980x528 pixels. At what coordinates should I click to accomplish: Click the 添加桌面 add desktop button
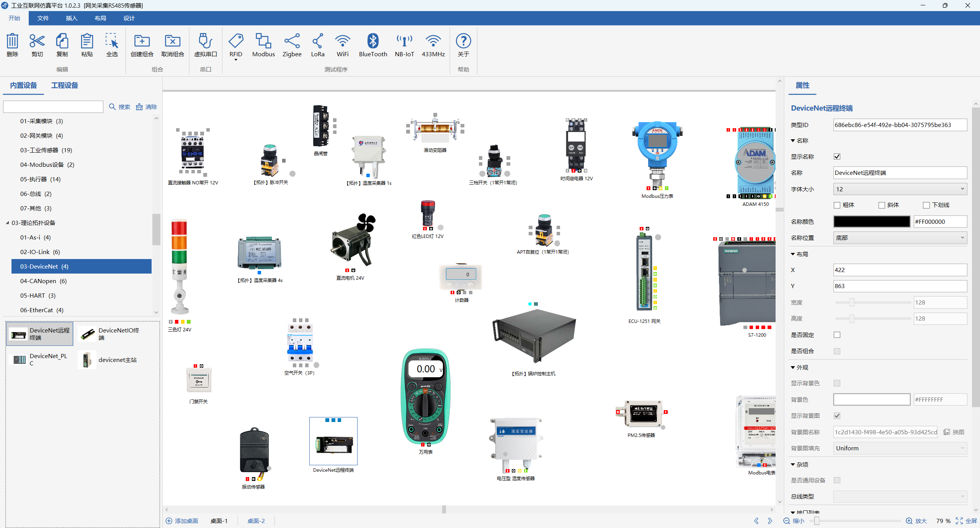[182, 521]
